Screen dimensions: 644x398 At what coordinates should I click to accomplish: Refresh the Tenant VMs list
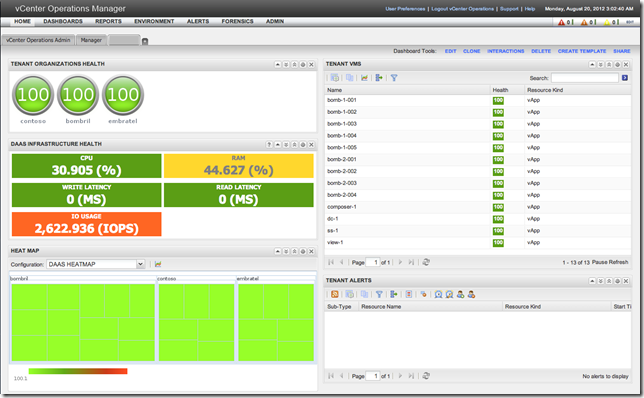[x=426, y=262]
